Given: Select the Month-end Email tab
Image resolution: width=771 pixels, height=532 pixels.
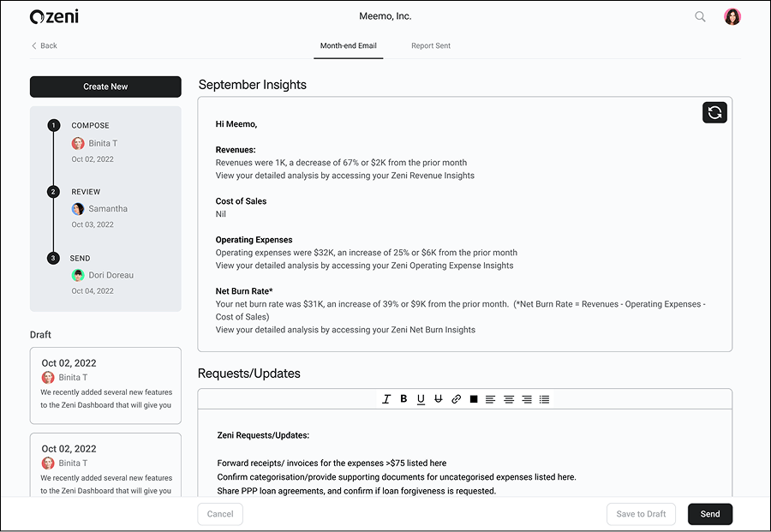Looking at the screenshot, I should pos(348,45).
